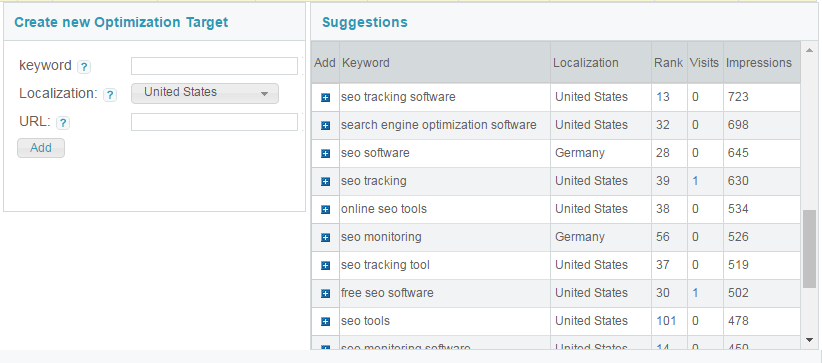
Task: Open the Localization United States dropdown
Action: 204,93
